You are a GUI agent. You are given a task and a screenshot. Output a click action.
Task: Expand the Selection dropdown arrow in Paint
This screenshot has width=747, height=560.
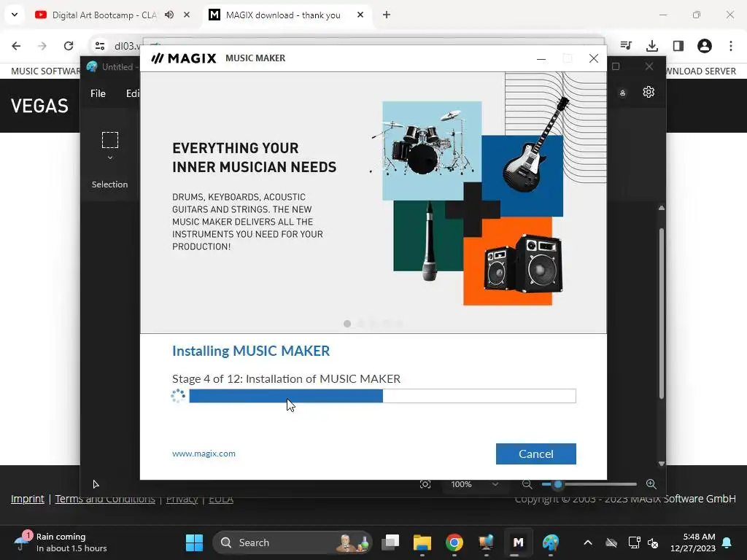click(x=110, y=157)
